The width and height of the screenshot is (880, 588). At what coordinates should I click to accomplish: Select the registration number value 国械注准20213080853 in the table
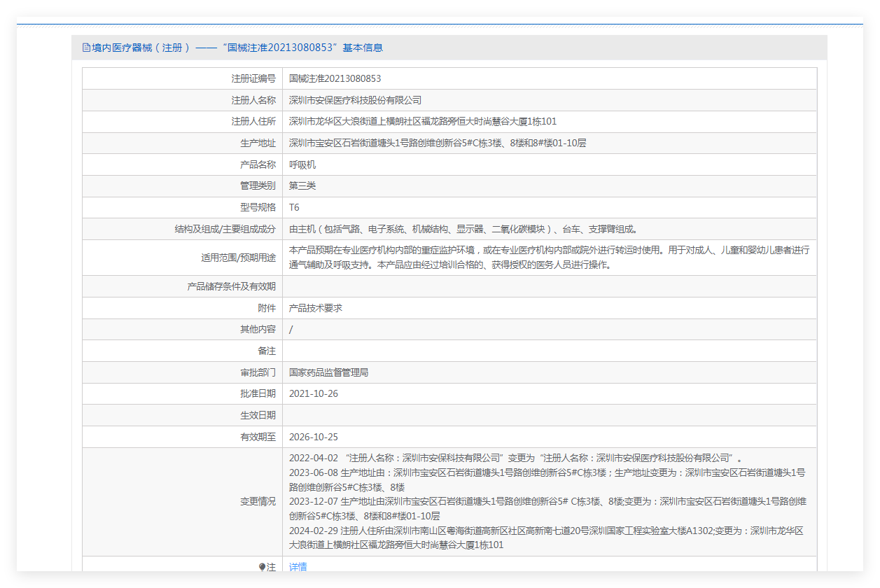[x=335, y=78]
